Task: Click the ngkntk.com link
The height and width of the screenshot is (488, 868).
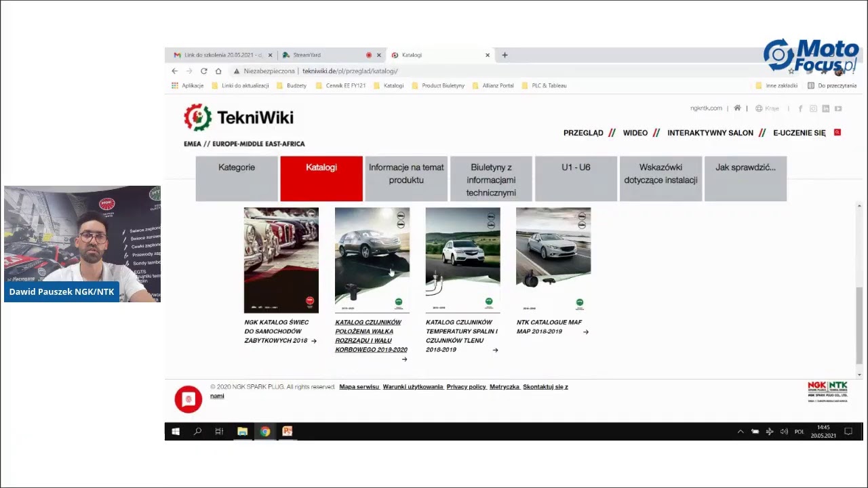Action: click(706, 108)
